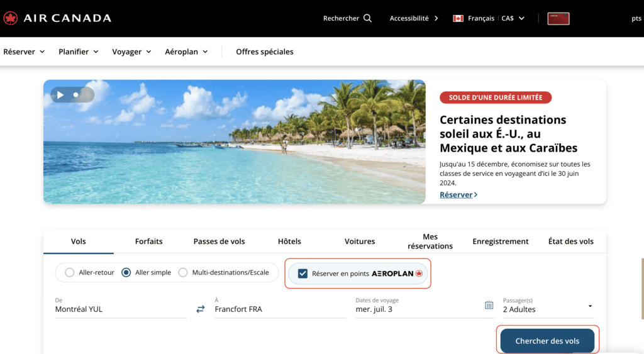644x354 pixels.
Task: Click the Chercher des vols button
Action: click(547, 341)
